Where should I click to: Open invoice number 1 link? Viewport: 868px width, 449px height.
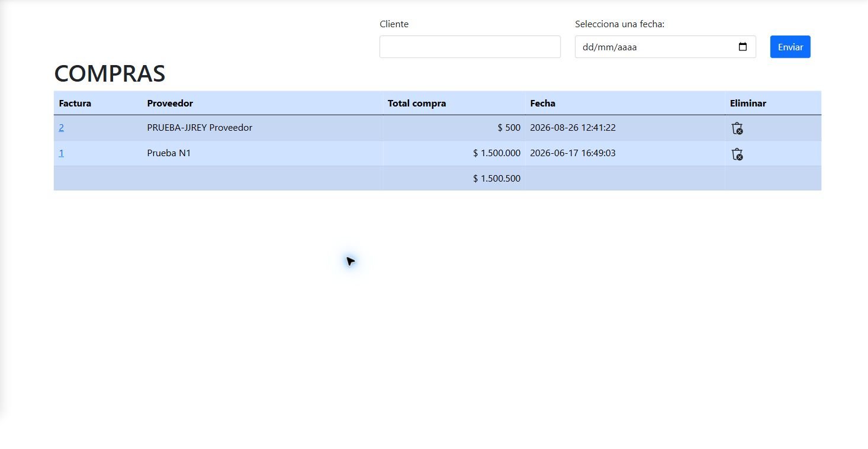(62, 153)
